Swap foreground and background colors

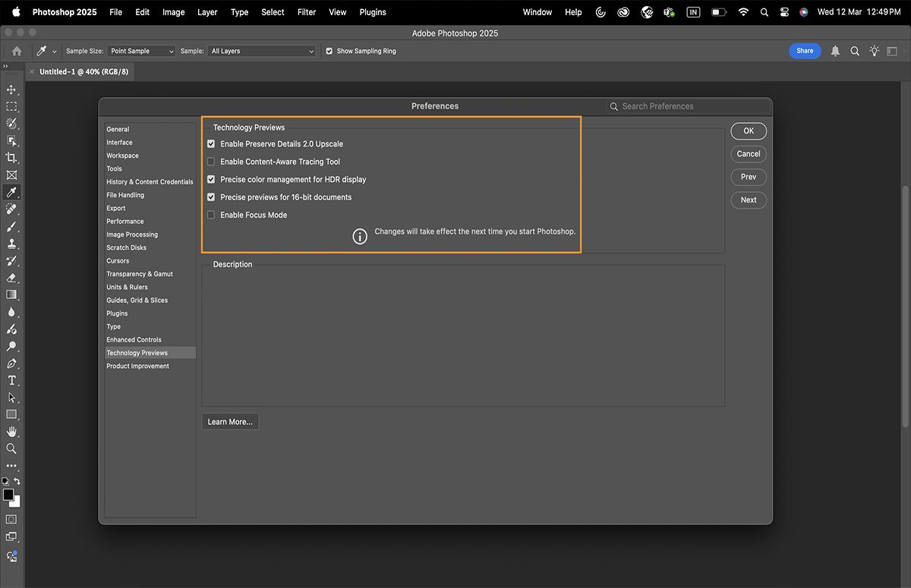[17, 481]
